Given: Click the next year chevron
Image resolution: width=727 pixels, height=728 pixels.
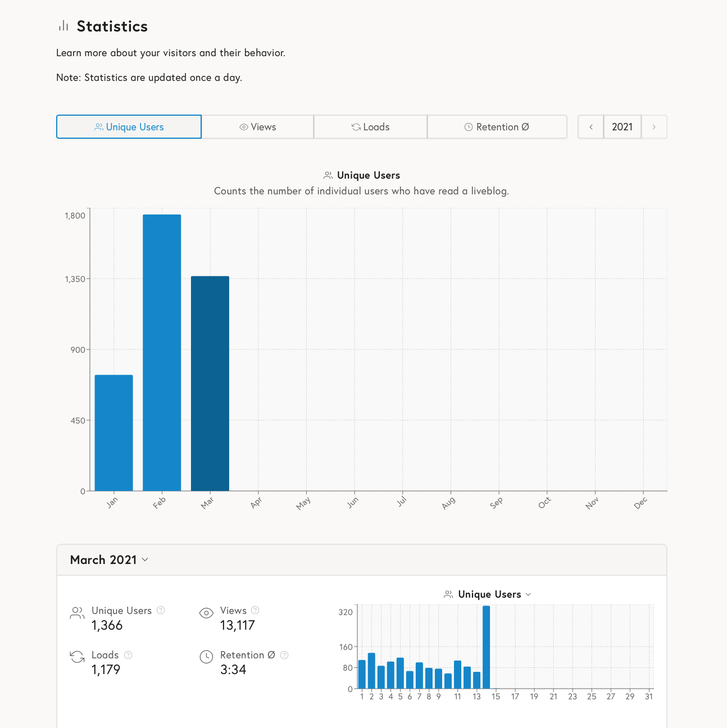Looking at the screenshot, I should tap(654, 127).
